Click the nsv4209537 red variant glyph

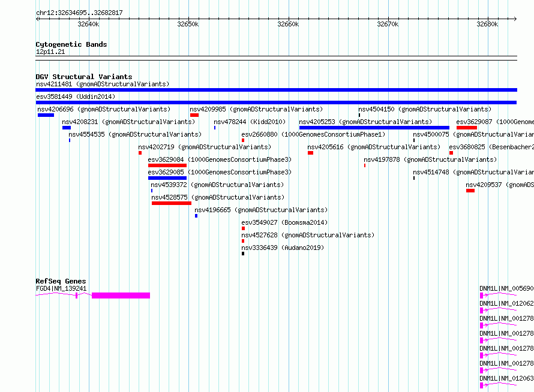(x=470, y=191)
